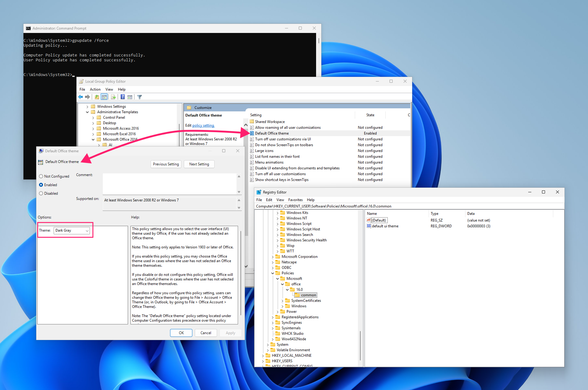Click the Large icons policy setting icon
588x390 pixels.
252,151
